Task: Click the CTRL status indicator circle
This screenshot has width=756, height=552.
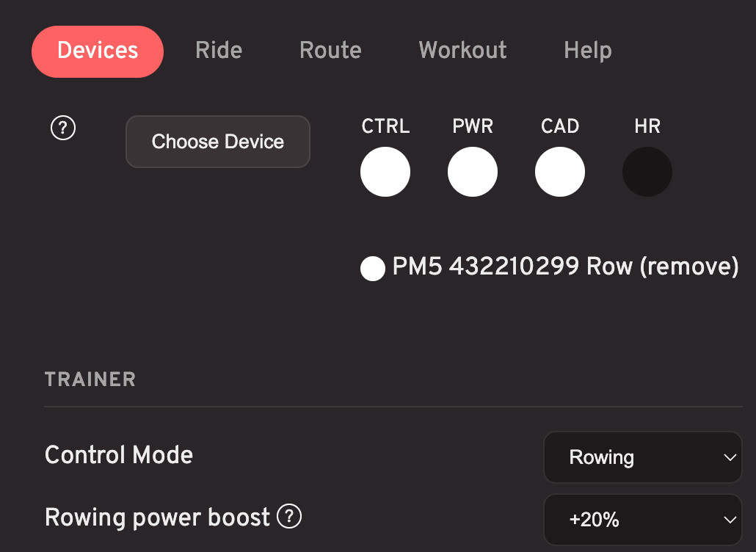Action: [385, 172]
